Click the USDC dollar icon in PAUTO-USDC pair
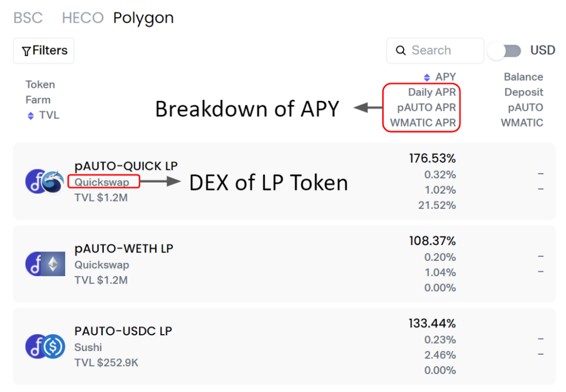The image size is (566, 392). 54,347
